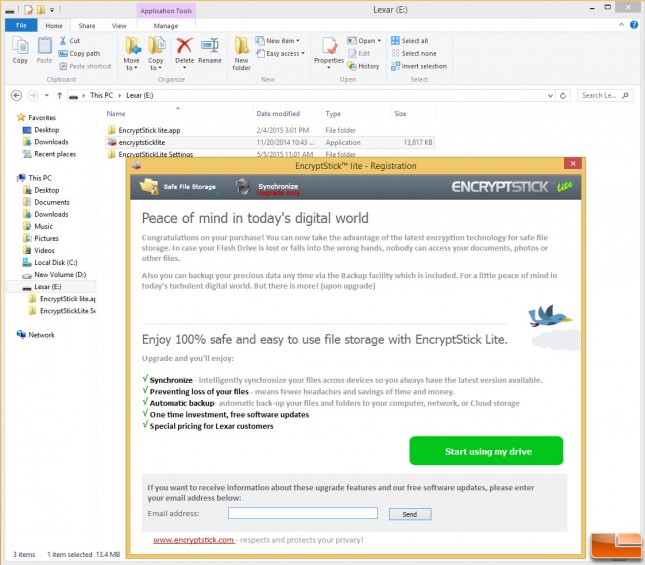The image size is (645, 565).
Task: Click the Synchronize upgrade-only icon
Action: point(244,187)
